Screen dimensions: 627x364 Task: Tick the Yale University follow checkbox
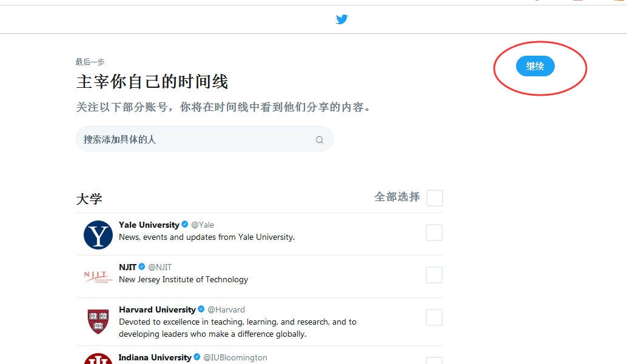coord(434,233)
